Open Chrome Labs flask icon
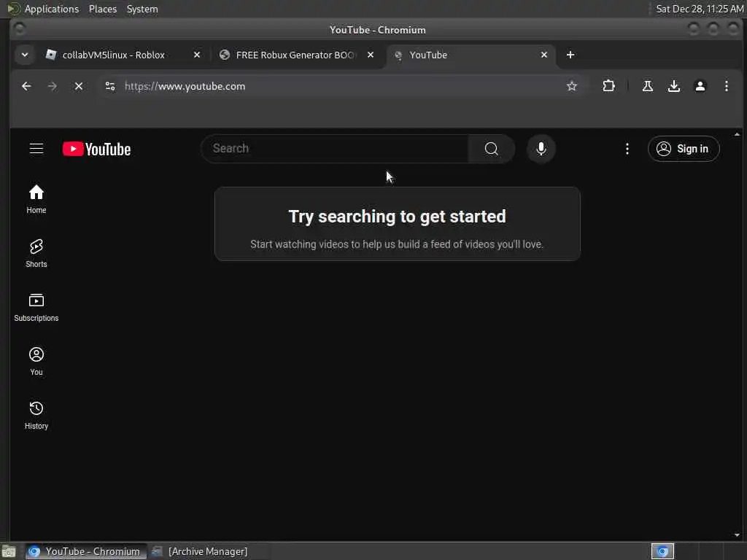The width and height of the screenshot is (747, 560). 648,86
